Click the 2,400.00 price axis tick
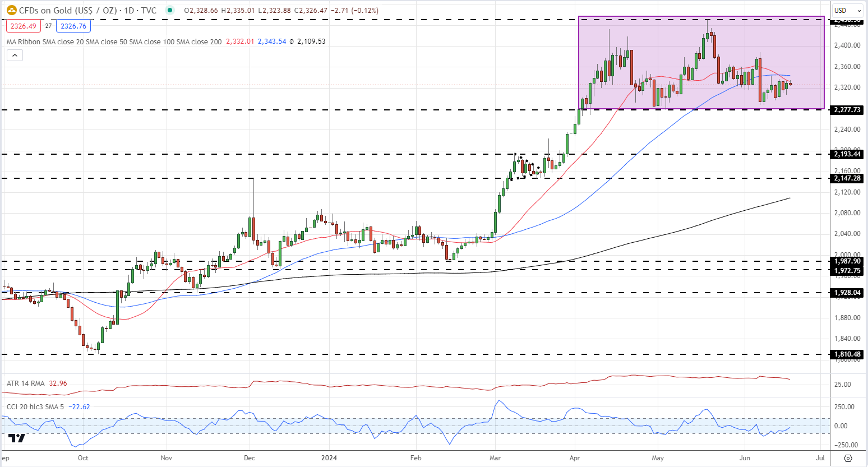Image resolution: width=868 pixels, height=467 pixels. pos(847,45)
